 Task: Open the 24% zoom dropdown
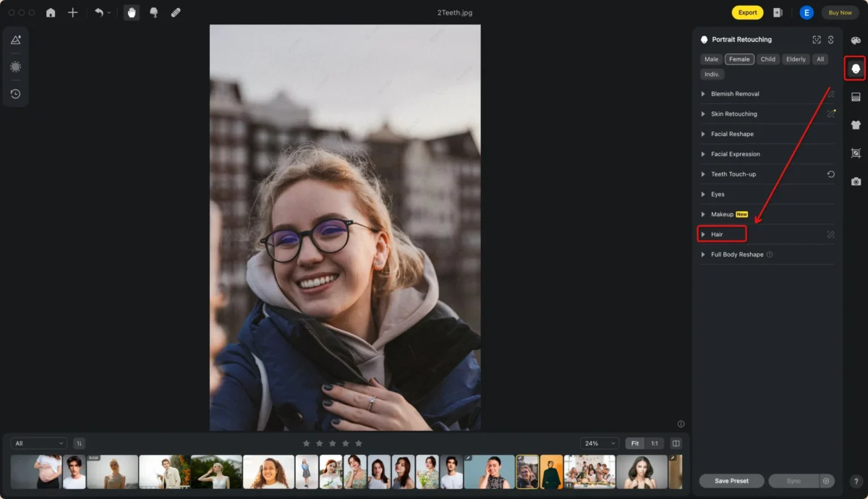[600, 443]
